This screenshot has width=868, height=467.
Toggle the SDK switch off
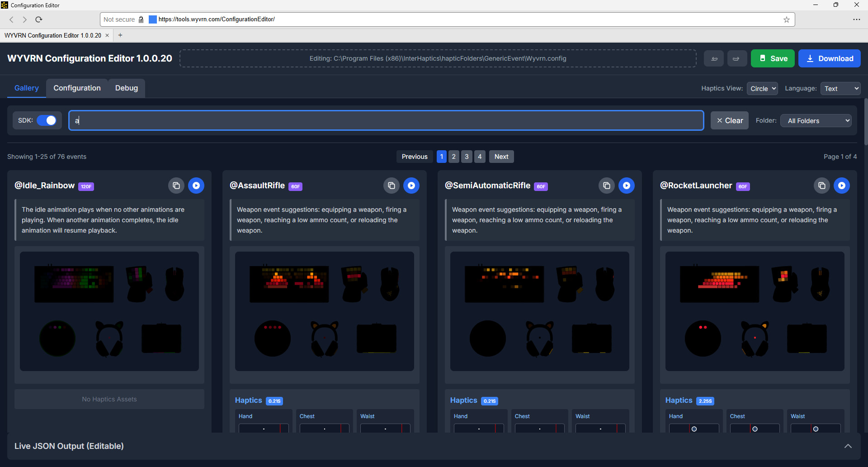(47, 120)
